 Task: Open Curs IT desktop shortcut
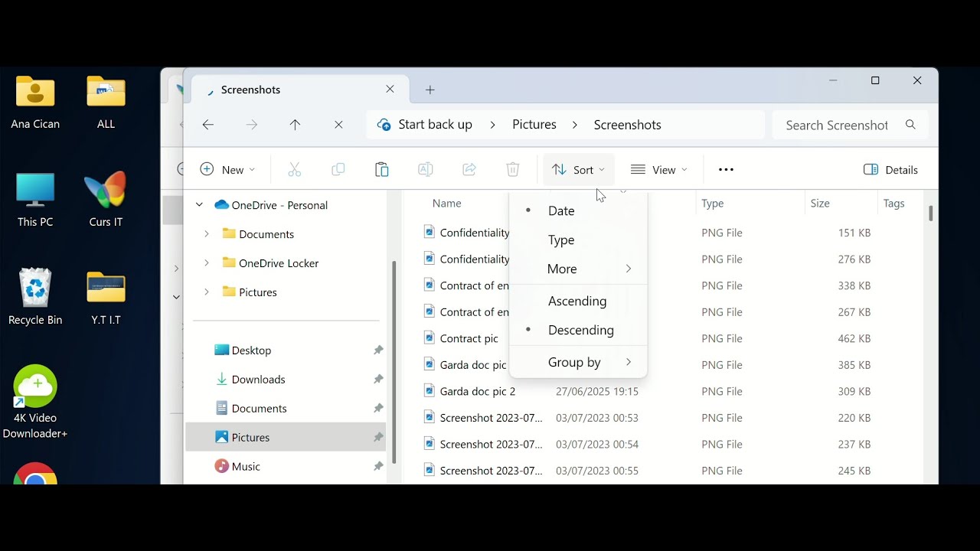click(x=106, y=201)
